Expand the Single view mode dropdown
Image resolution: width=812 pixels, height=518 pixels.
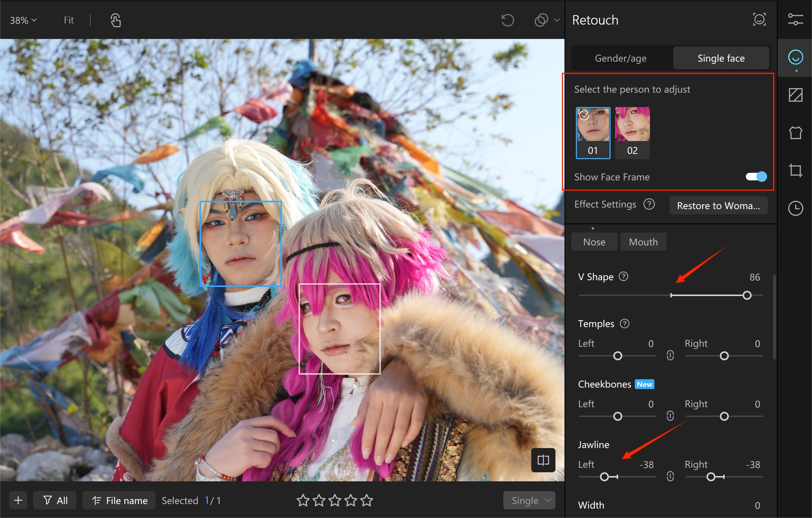click(x=529, y=500)
